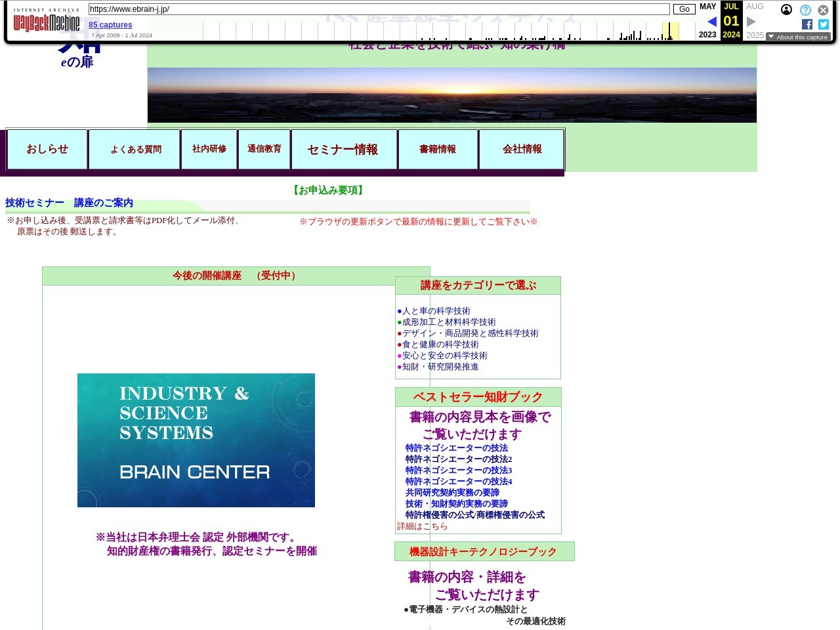Open the 社内研修 menu tab
The width and height of the screenshot is (840, 630).
tap(209, 149)
